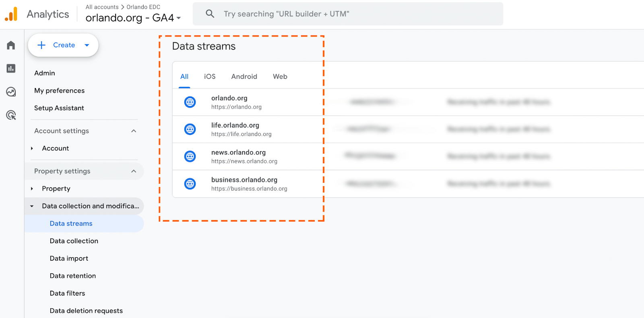Open Data import
The height and width of the screenshot is (318, 644).
69,259
